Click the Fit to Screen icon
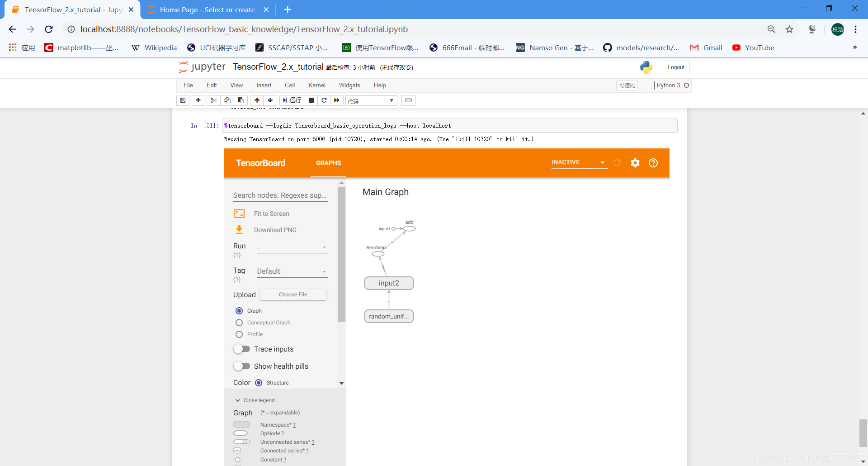 [x=239, y=214]
